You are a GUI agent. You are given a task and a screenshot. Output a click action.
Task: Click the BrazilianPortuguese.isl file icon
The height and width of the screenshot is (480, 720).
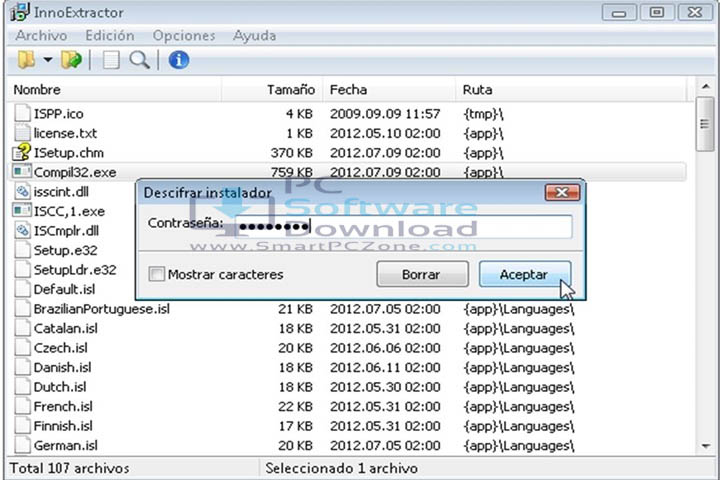pyautogui.click(x=22, y=308)
